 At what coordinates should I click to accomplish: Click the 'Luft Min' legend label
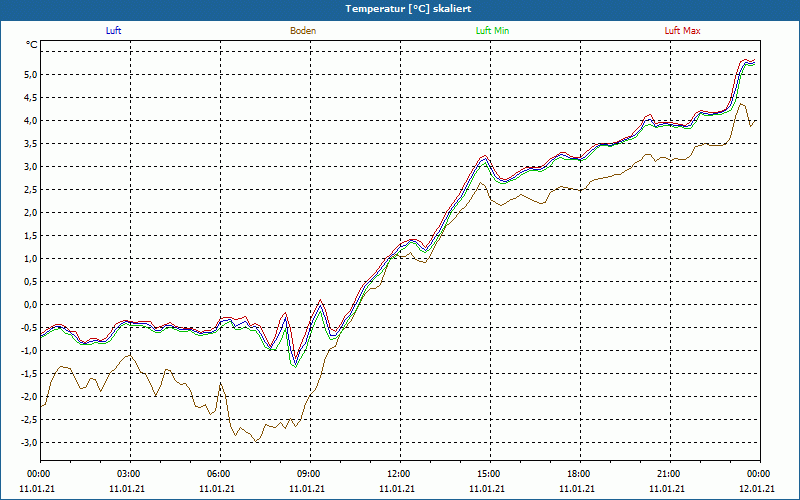point(492,31)
